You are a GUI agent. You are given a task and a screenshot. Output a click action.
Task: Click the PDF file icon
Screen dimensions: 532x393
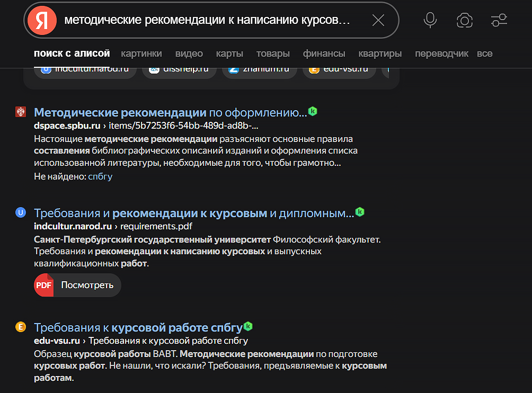tap(43, 285)
